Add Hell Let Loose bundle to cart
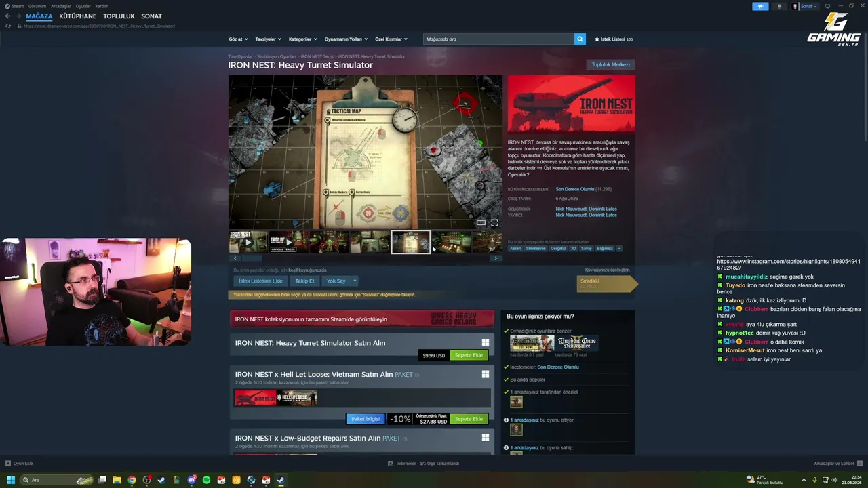868x488 pixels. coord(469,419)
